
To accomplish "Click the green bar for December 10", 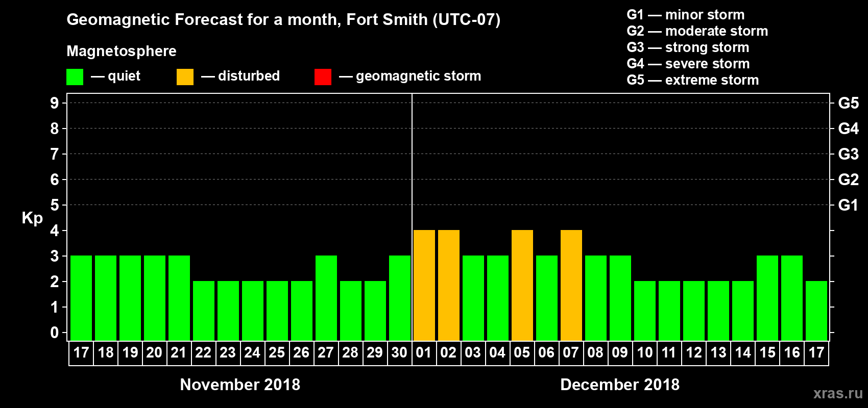I will pyautogui.click(x=645, y=311).
